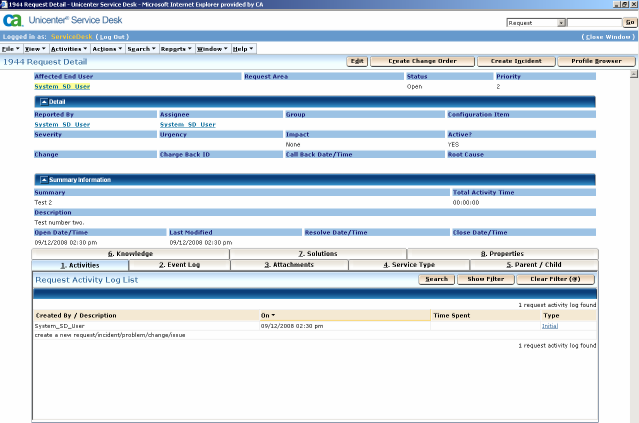Click the search text field beside Go
The image size is (639, 423).
(x=594, y=22)
